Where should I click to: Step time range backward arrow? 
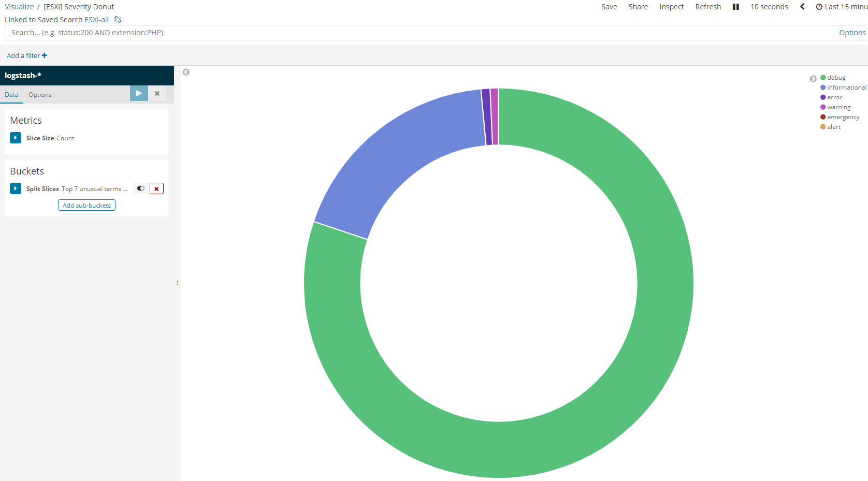click(802, 7)
